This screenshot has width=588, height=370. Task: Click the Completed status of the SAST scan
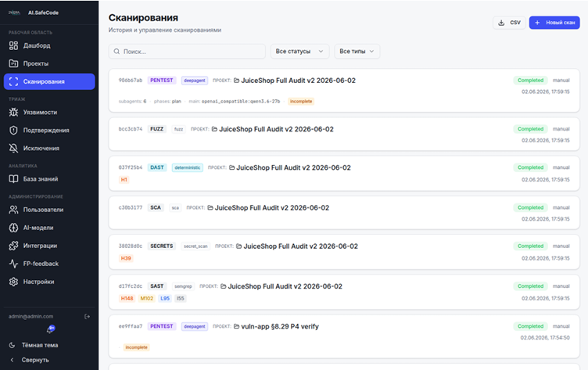pyautogui.click(x=530, y=286)
